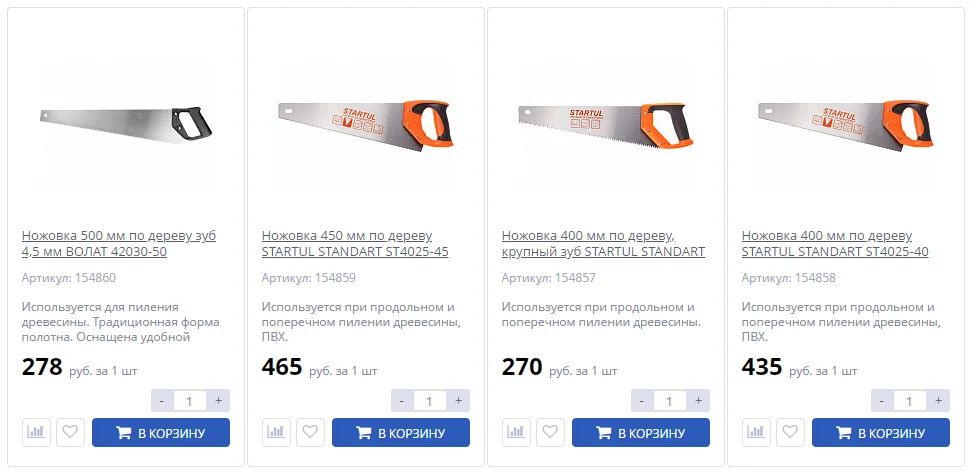Viewport: 972px width, 474px height.
Task: Open Ножовка 450 мм STARTUL ST4025-45 link
Action: (355, 244)
